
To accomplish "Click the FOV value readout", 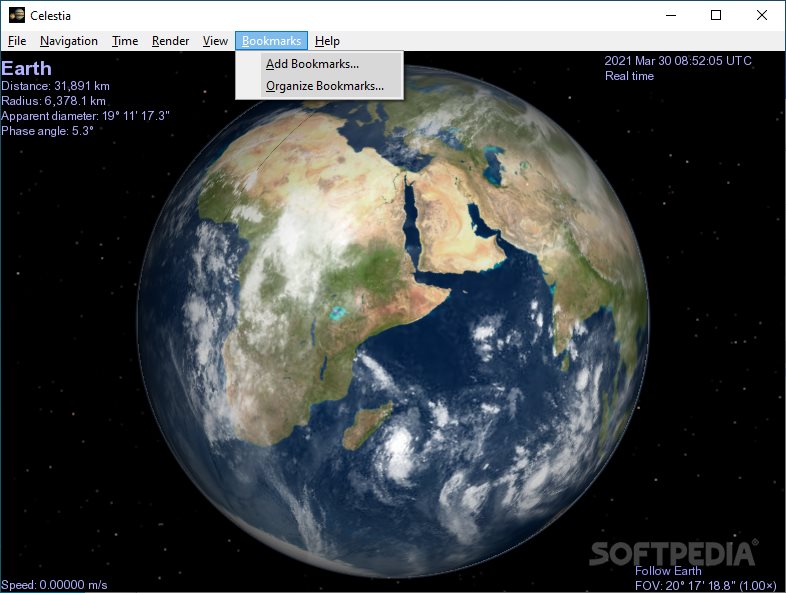I will point(705,585).
